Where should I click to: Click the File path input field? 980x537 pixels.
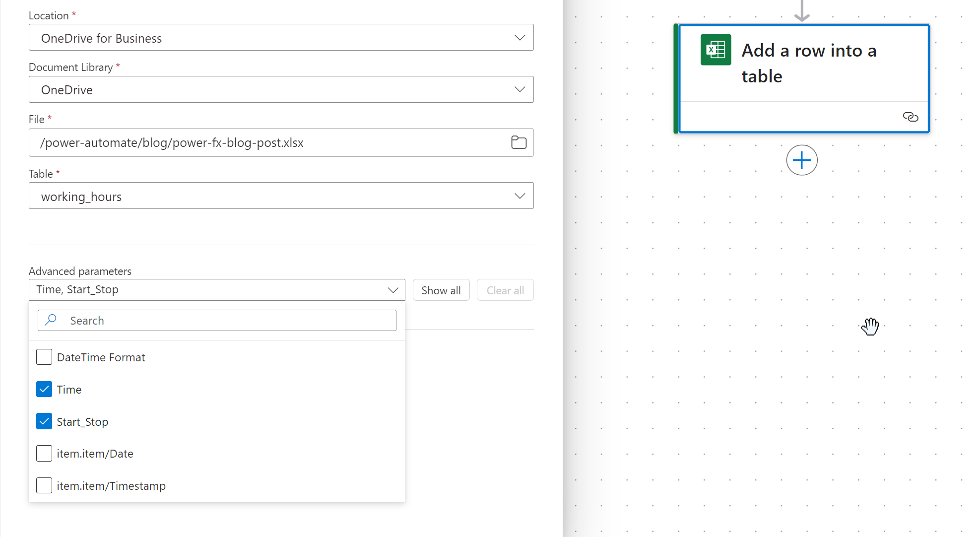point(268,143)
